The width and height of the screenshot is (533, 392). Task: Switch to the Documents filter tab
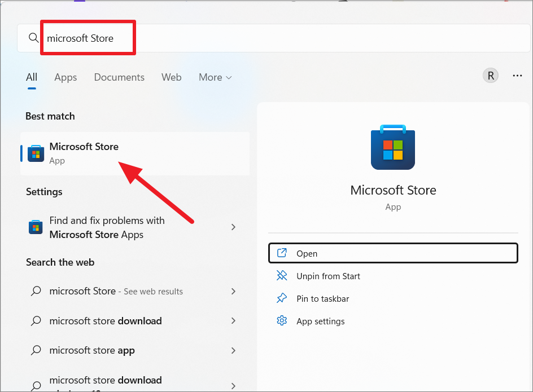point(119,77)
